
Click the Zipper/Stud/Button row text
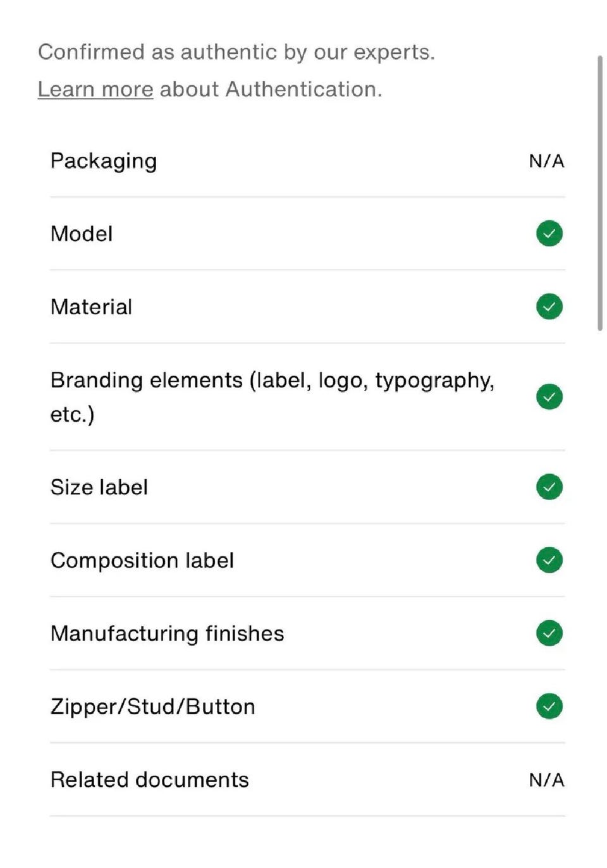(x=152, y=707)
